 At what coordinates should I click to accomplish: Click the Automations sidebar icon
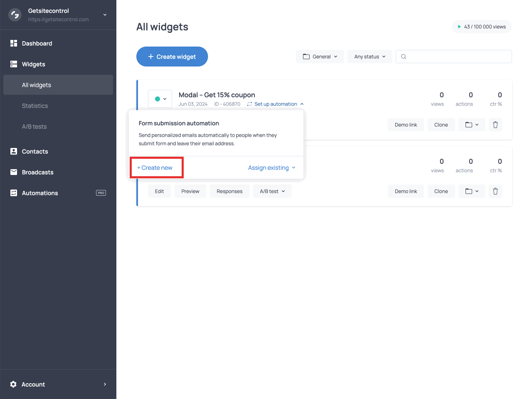(14, 193)
